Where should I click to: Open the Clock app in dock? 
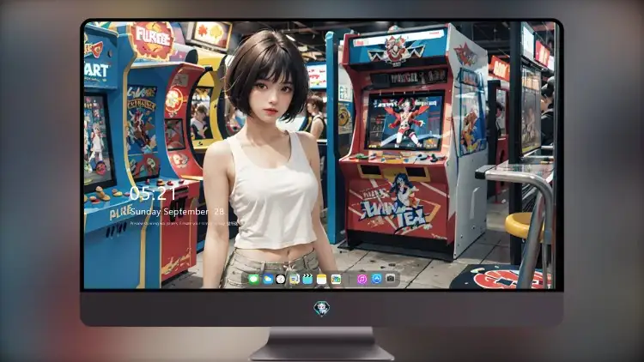tap(281, 280)
